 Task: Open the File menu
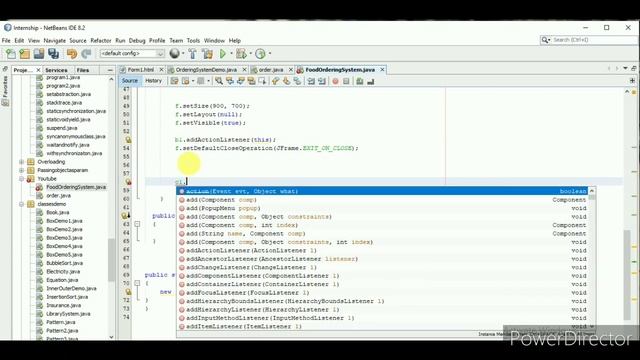click(x=6, y=40)
